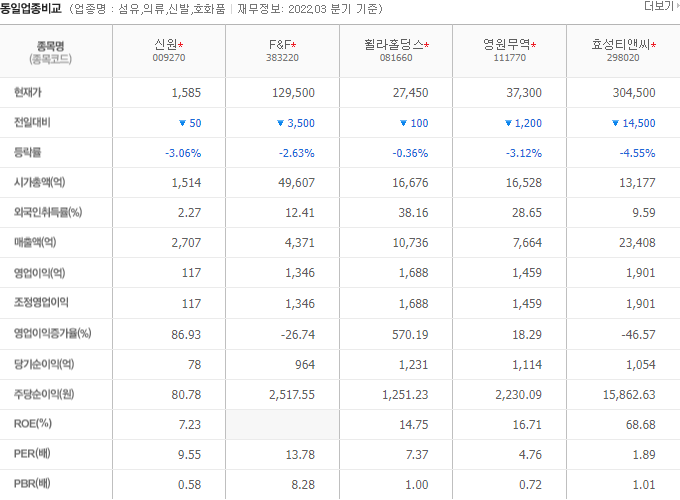Open the F&F stock link
Viewport: 680px width, 500px height.
280,44
